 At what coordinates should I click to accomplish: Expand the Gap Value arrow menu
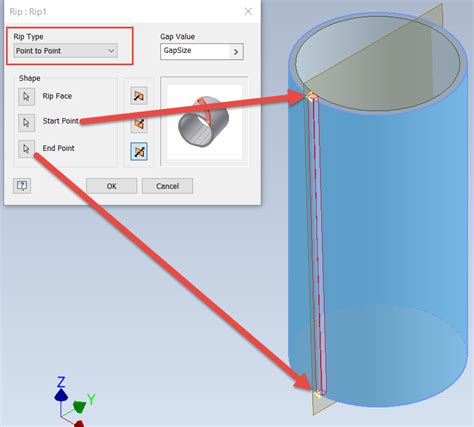pyautogui.click(x=236, y=52)
